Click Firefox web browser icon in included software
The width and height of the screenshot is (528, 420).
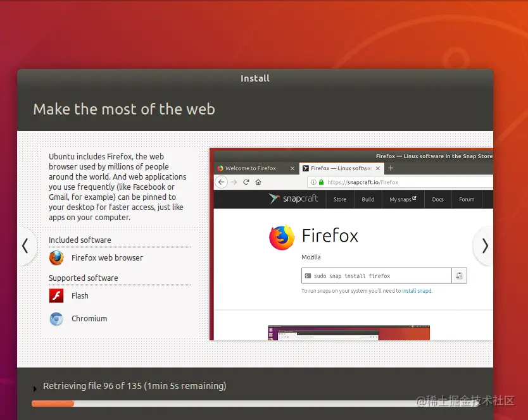(x=56, y=258)
